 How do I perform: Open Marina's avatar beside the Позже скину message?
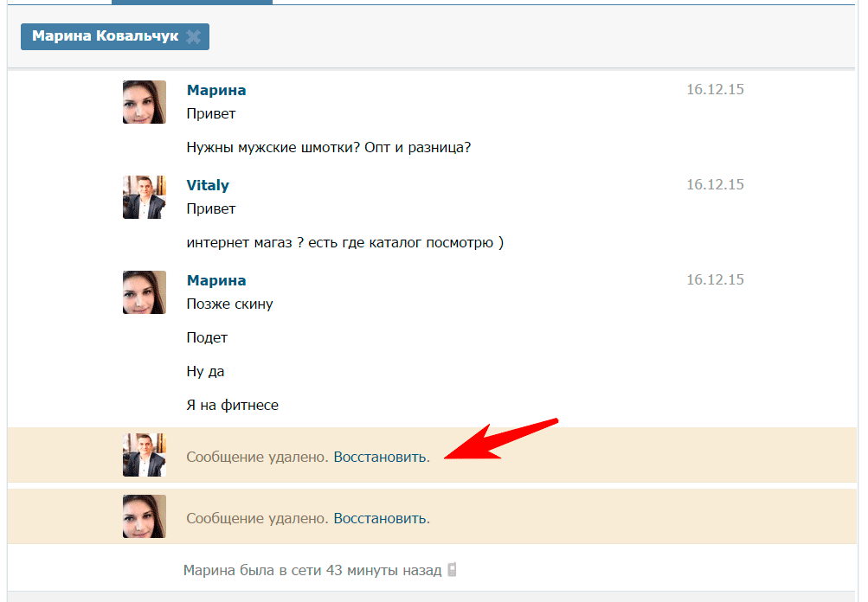pos(144,292)
